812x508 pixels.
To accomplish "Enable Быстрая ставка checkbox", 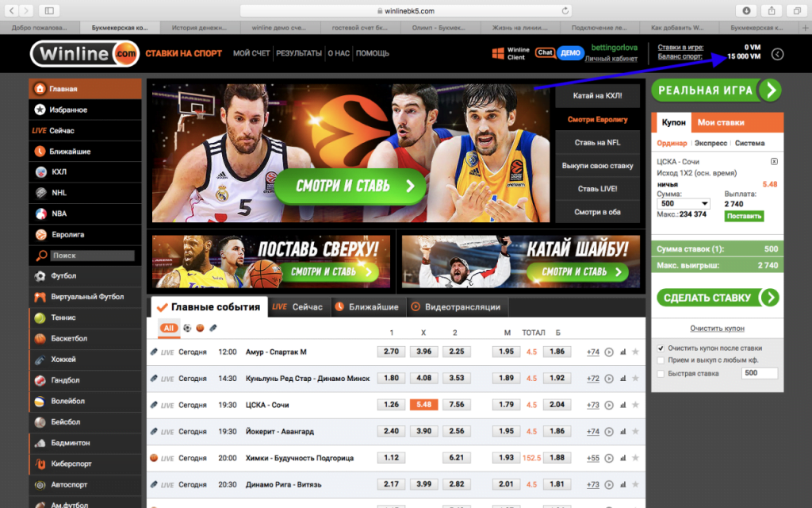I will (661, 374).
